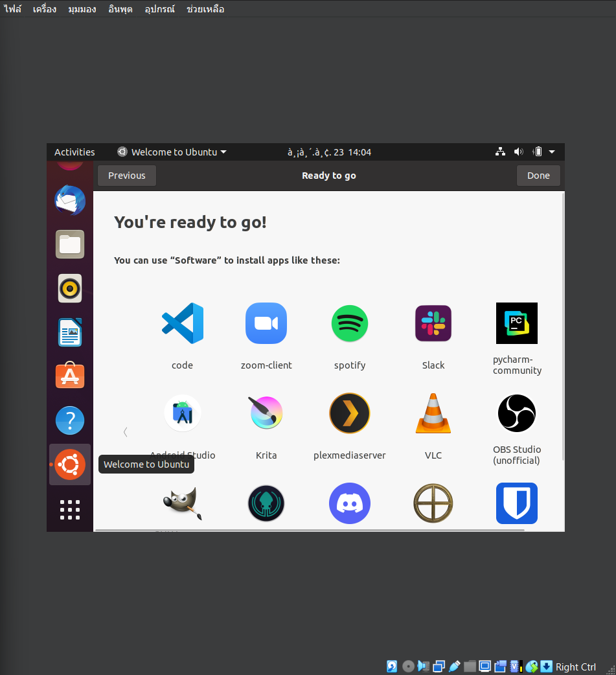Expand the Welcome to Ubuntu app menu
616x675 pixels.
[172, 152]
